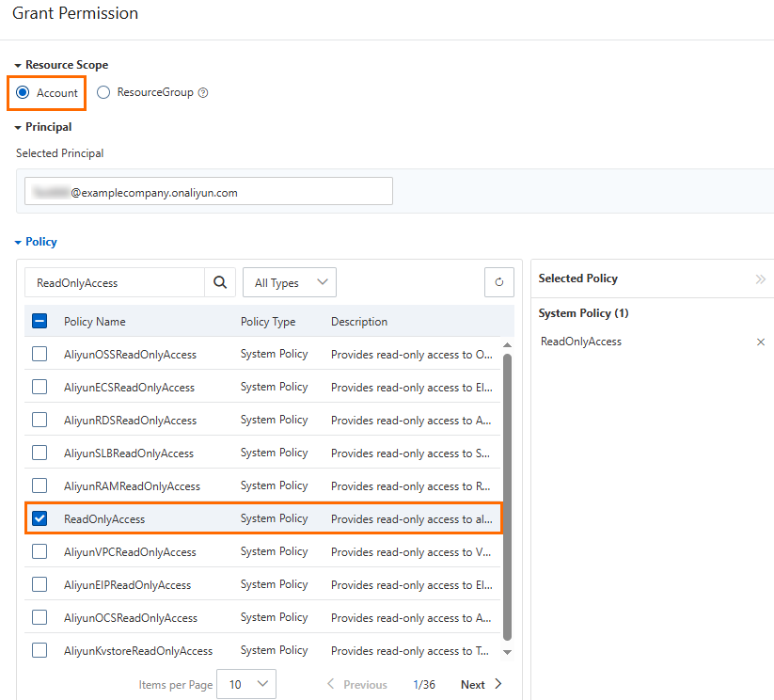The width and height of the screenshot is (774, 700).
Task: Check the AliyunOSSReadOnlyAccess policy checkbox
Action: click(39, 355)
